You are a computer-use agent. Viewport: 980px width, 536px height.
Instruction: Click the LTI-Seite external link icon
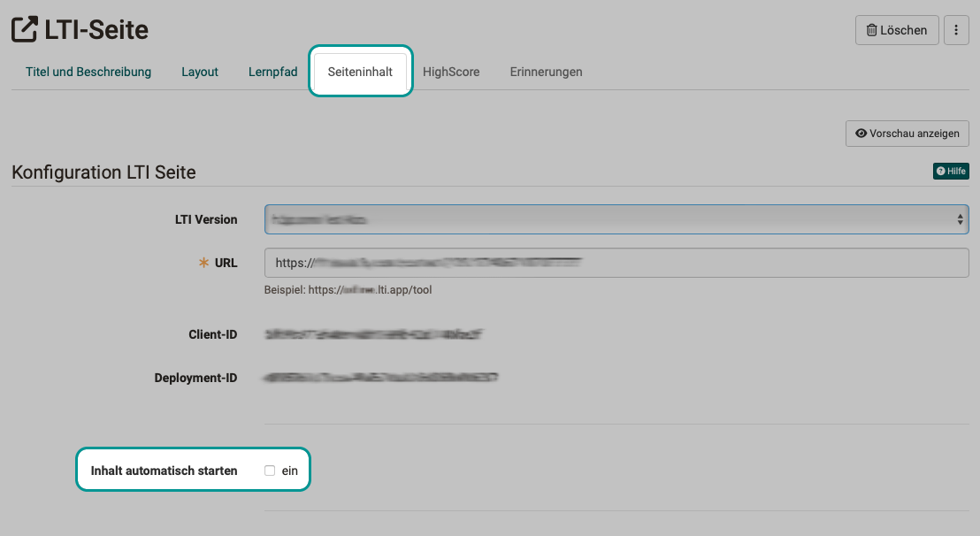click(x=25, y=30)
